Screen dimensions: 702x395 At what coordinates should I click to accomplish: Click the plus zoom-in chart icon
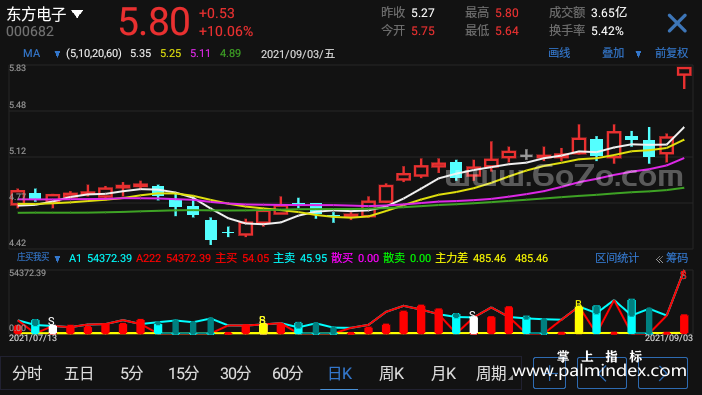tap(549, 373)
